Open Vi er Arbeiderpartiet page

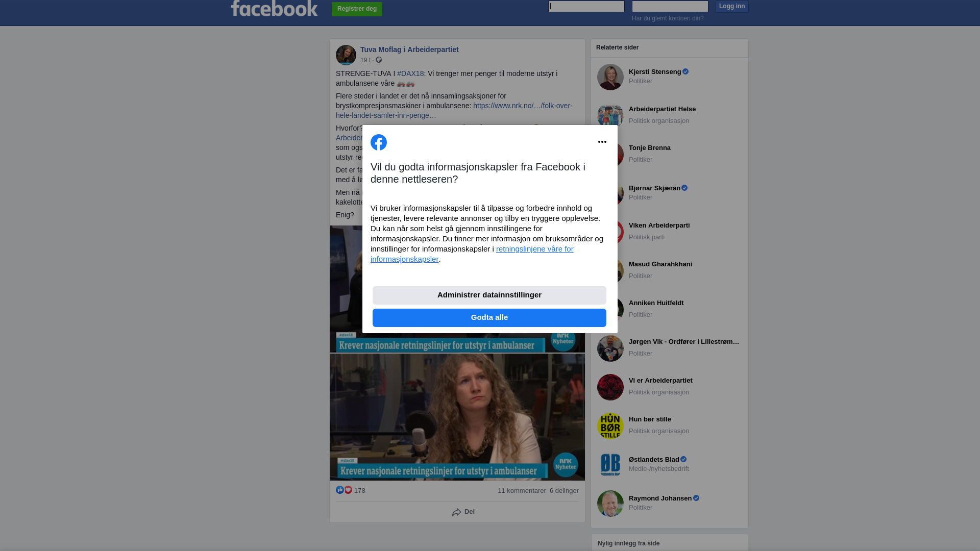click(660, 381)
